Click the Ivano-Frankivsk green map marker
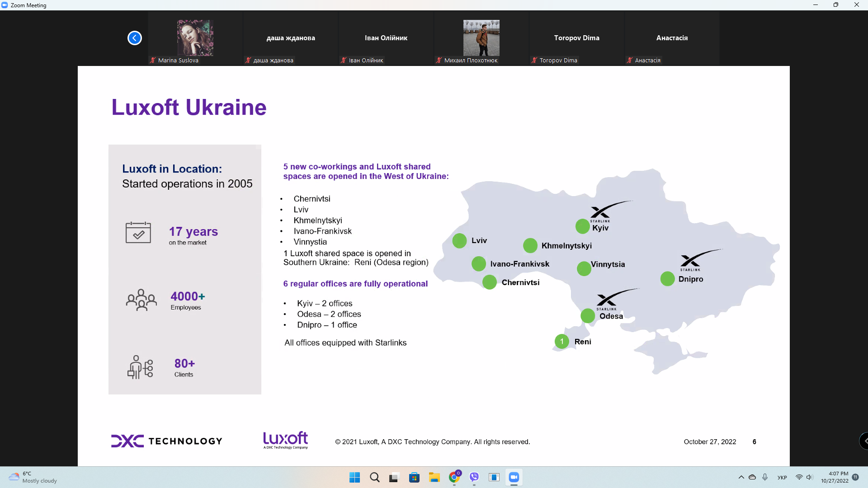Screen dimensions: 868x488 click(x=479, y=264)
